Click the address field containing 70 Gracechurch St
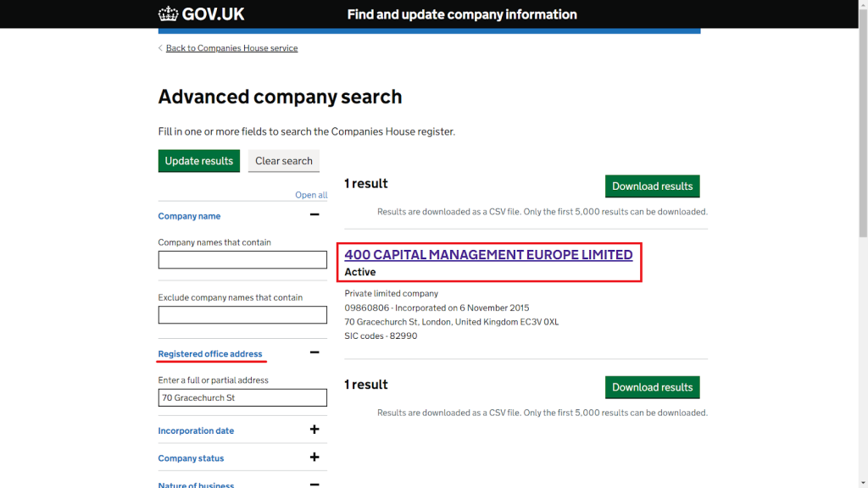Viewport: 868px width, 488px height. click(242, 397)
